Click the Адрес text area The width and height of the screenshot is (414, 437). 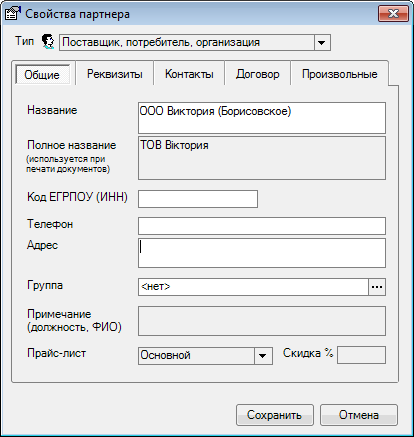[x=262, y=253]
